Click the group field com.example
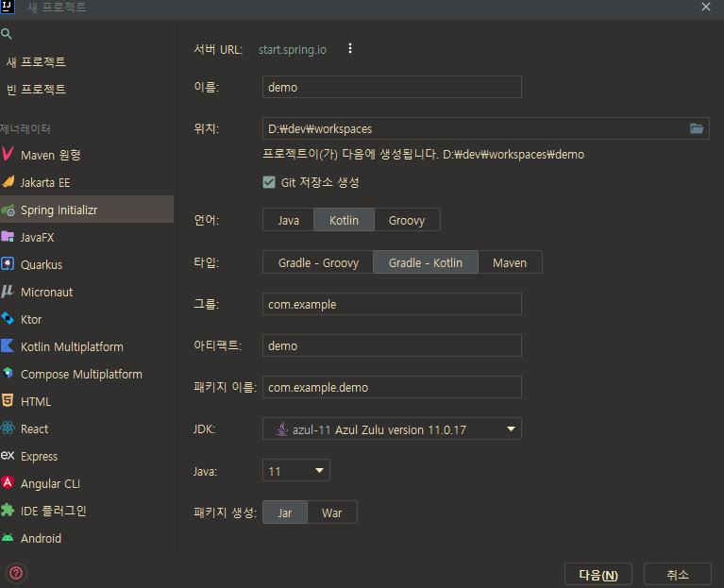The image size is (724, 588). point(392,304)
